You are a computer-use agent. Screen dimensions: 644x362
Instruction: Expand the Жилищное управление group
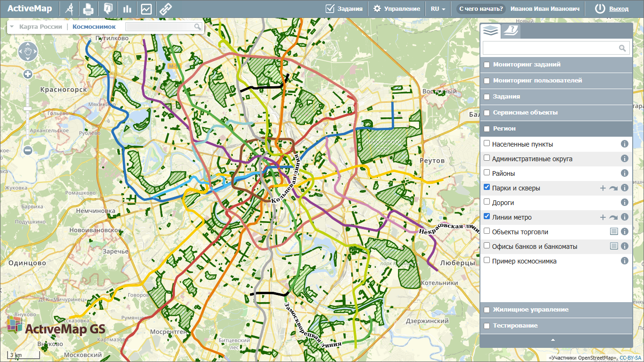(487, 310)
